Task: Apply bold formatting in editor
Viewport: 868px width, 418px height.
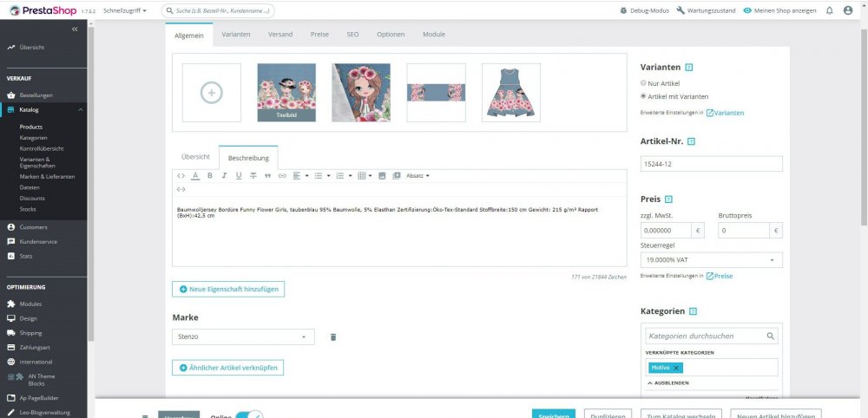Action: (x=210, y=176)
